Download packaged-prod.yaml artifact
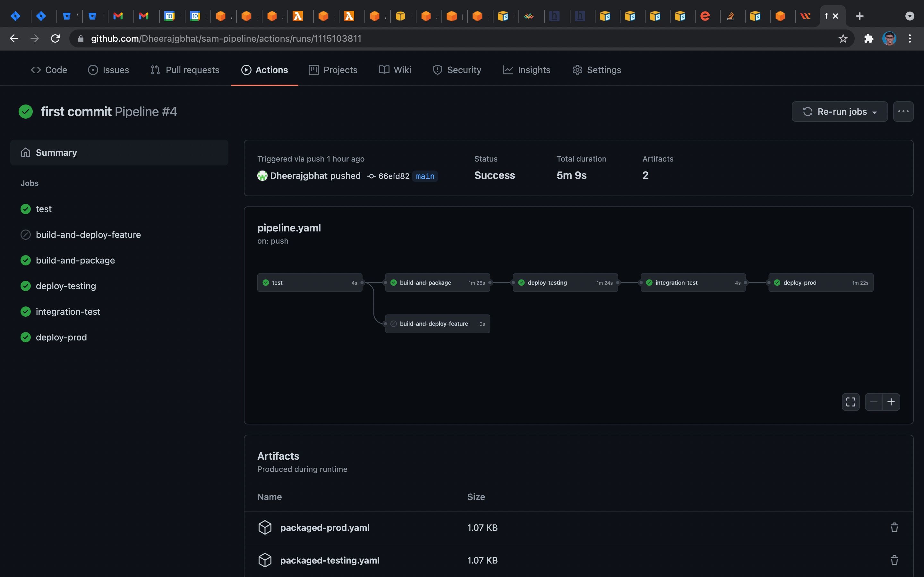Image resolution: width=924 pixels, height=577 pixels. click(x=325, y=527)
